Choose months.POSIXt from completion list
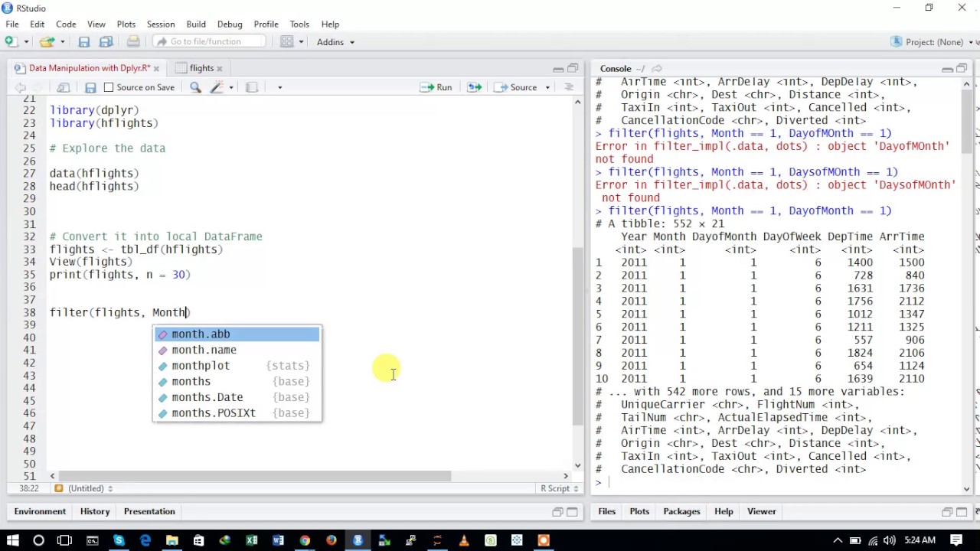 click(237, 413)
